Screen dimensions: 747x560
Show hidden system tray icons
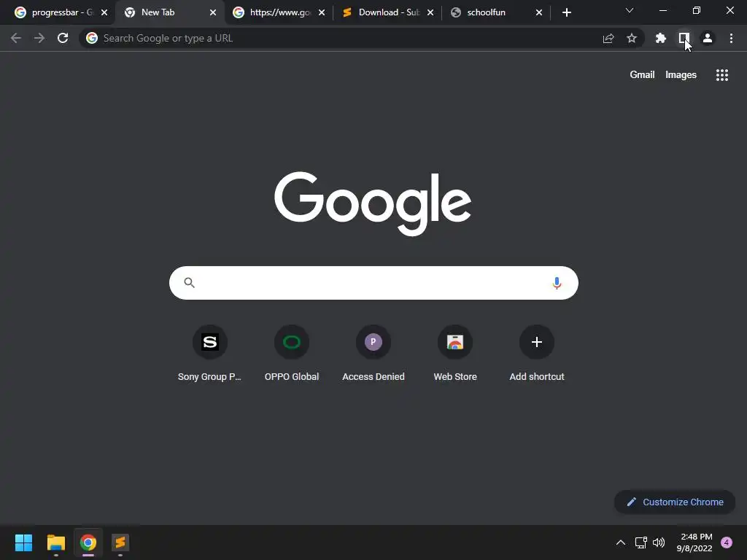[x=620, y=542]
